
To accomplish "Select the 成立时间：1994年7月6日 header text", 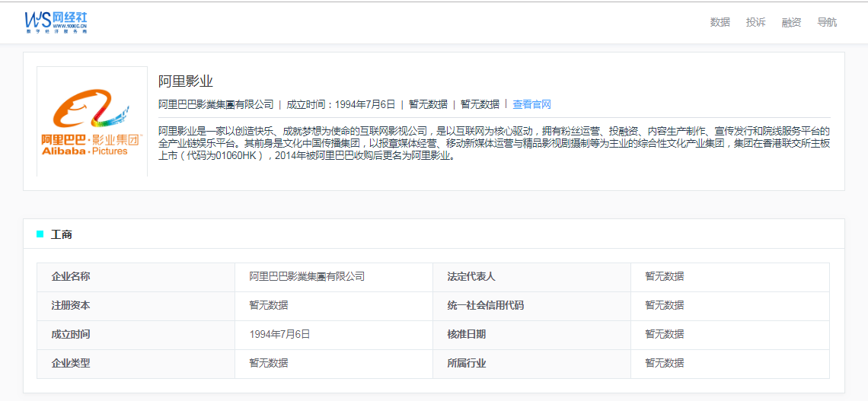I will [341, 104].
